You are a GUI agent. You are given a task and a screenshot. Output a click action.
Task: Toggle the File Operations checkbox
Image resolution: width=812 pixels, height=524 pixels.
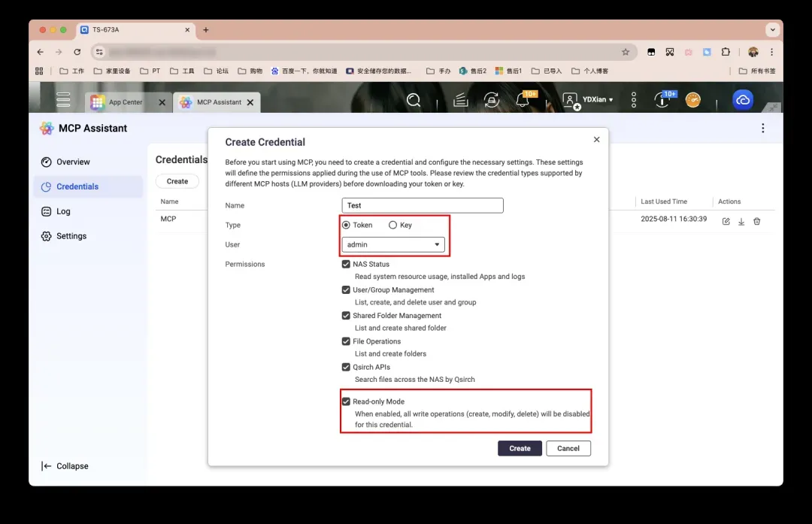(346, 341)
